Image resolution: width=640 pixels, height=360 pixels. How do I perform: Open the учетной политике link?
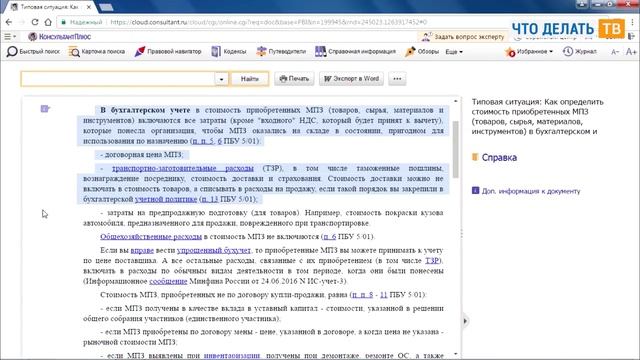coord(166,199)
